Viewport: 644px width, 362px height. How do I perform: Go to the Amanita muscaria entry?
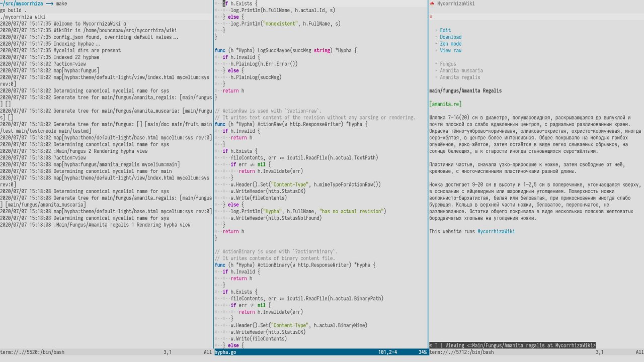(461, 71)
